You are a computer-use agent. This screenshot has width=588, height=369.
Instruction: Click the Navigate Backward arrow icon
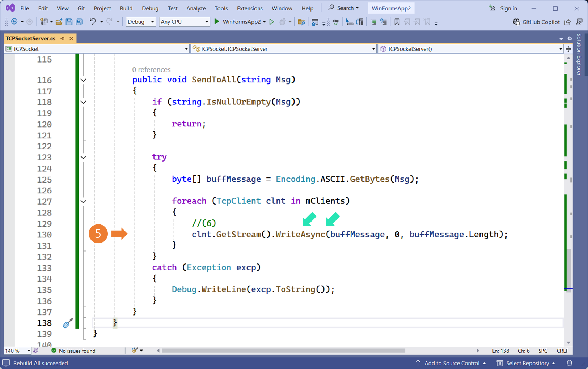(14, 22)
